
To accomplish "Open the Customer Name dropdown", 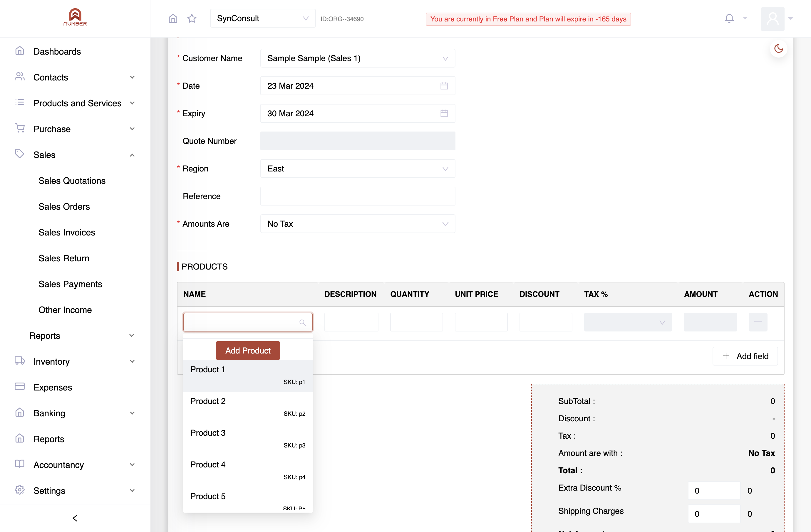I will (x=357, y=58).
